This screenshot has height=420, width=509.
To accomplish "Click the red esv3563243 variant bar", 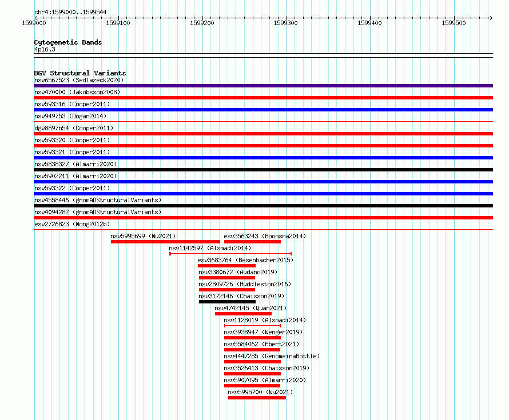I will point(253,242).
